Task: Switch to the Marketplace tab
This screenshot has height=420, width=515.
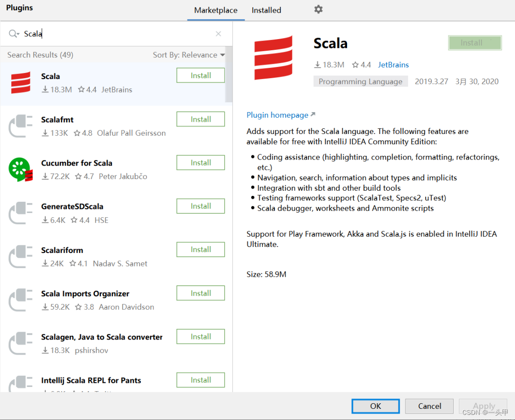Action: (x=216, y=10)
